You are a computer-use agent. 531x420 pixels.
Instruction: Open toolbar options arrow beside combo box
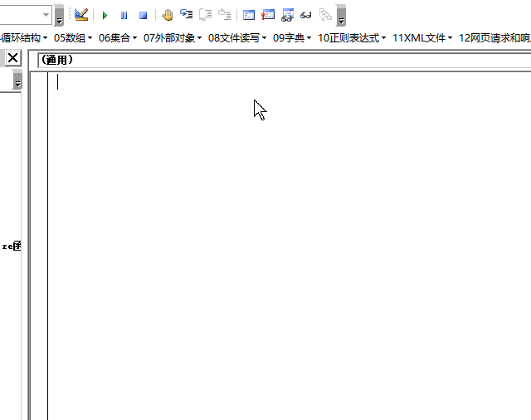[x=59, y=15]
